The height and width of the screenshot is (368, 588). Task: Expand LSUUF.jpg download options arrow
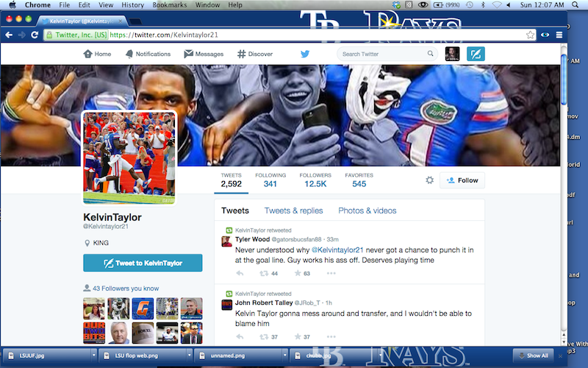[94, 355]
